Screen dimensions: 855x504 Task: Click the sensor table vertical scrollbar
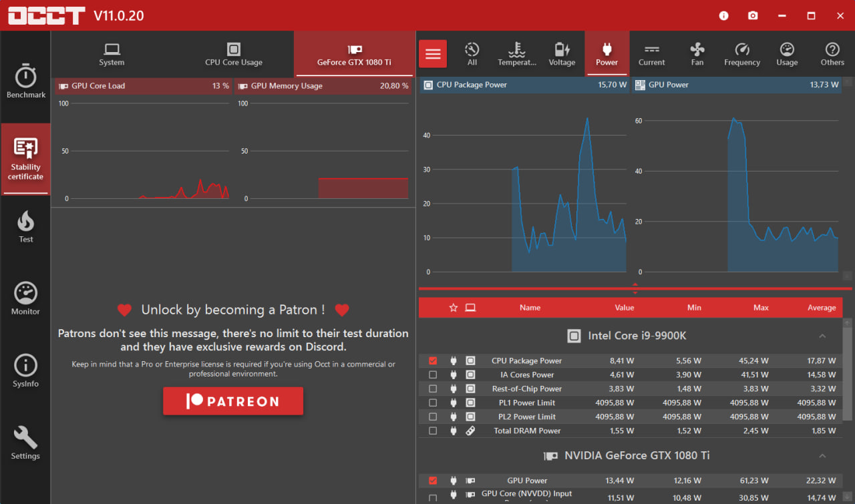pos(848,374)
